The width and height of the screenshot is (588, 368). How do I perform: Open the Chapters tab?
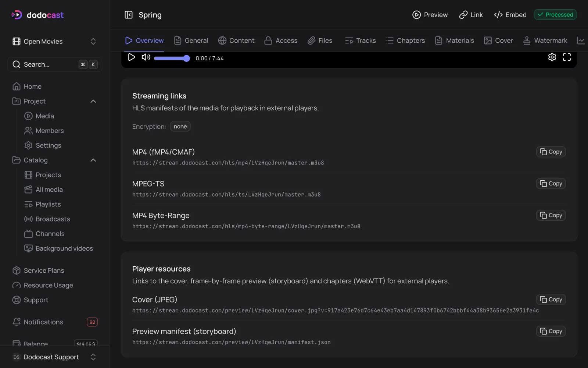click(405, 40)
